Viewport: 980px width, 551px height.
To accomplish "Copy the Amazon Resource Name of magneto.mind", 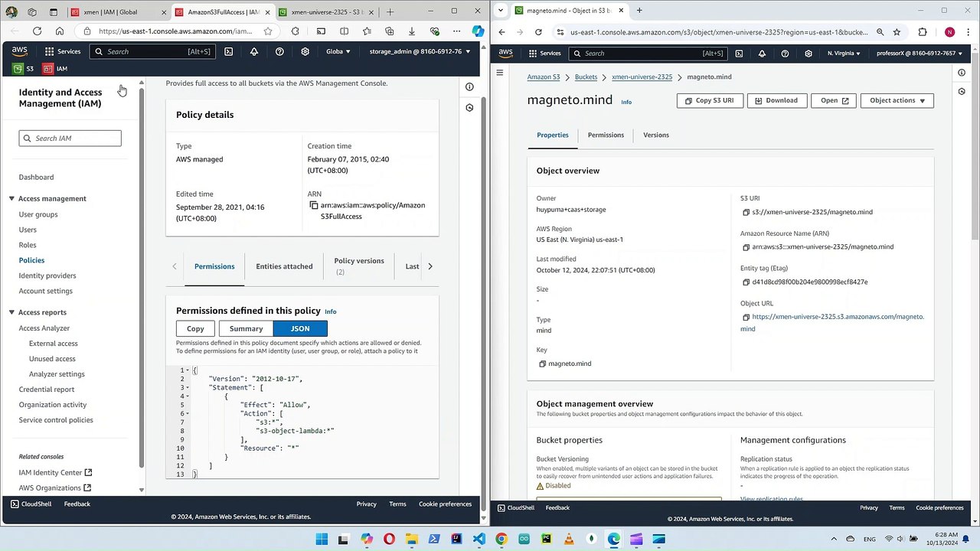I will coord(746,247).
